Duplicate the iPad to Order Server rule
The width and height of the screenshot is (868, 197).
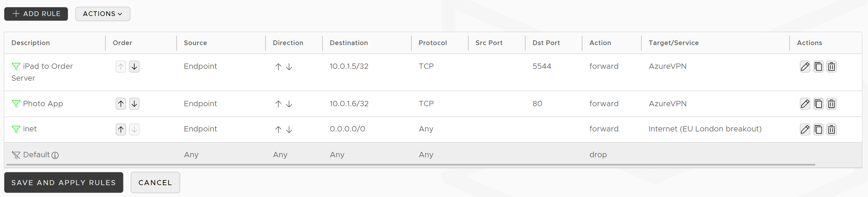(818, 66)
